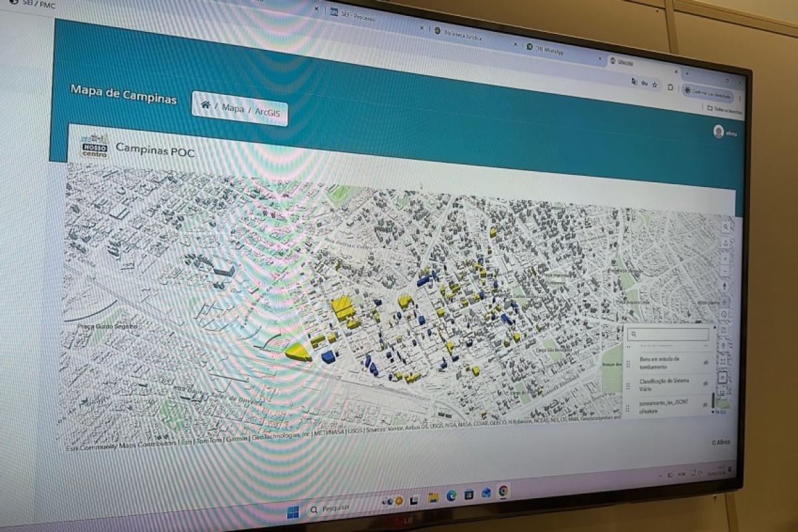Bookmark this page with the star icon
Screen dimensions: 798x532
[654, 84]
